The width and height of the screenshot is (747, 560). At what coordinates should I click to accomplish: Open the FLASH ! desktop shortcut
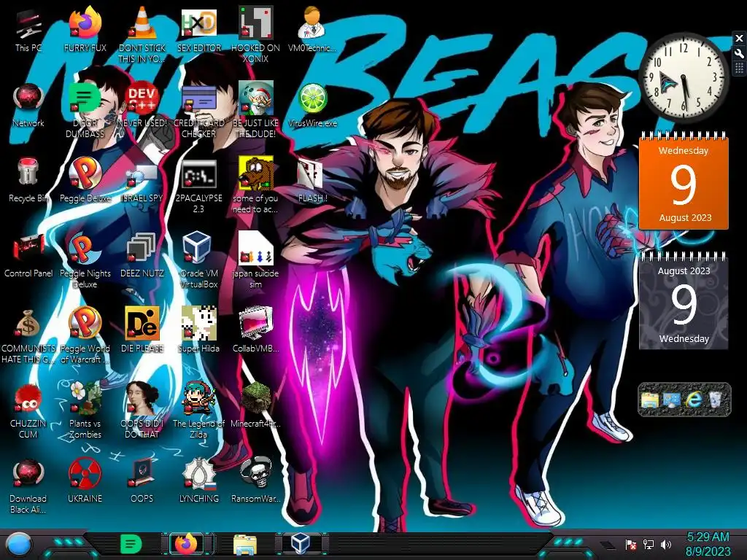point(312,181)
